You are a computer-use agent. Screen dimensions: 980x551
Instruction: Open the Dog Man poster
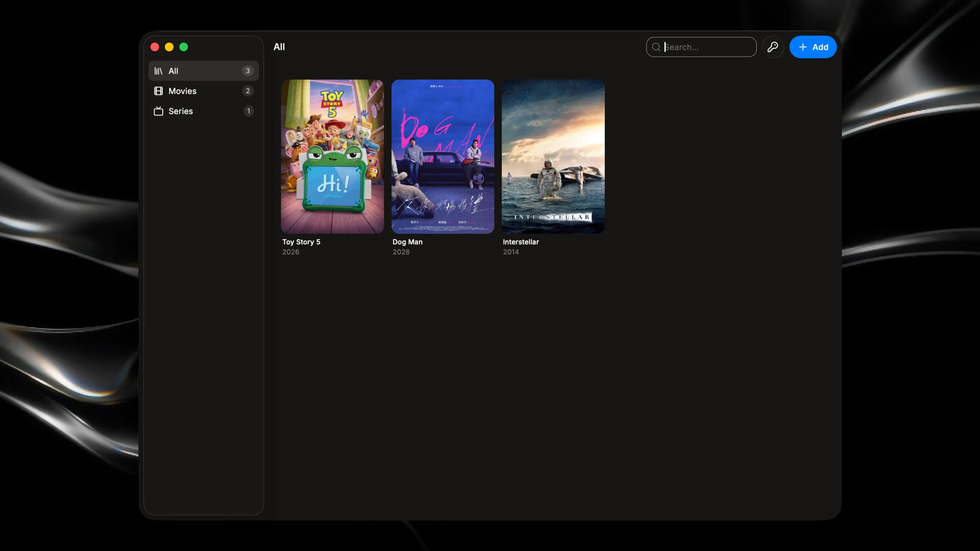[x=443, y=157]
